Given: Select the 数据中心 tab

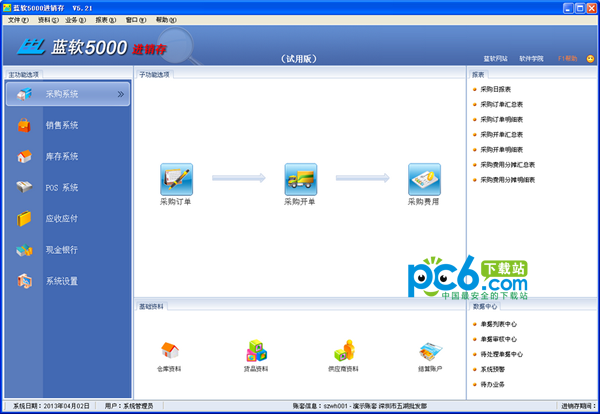Looking at the screenshot, I should (x=485, y=306).
